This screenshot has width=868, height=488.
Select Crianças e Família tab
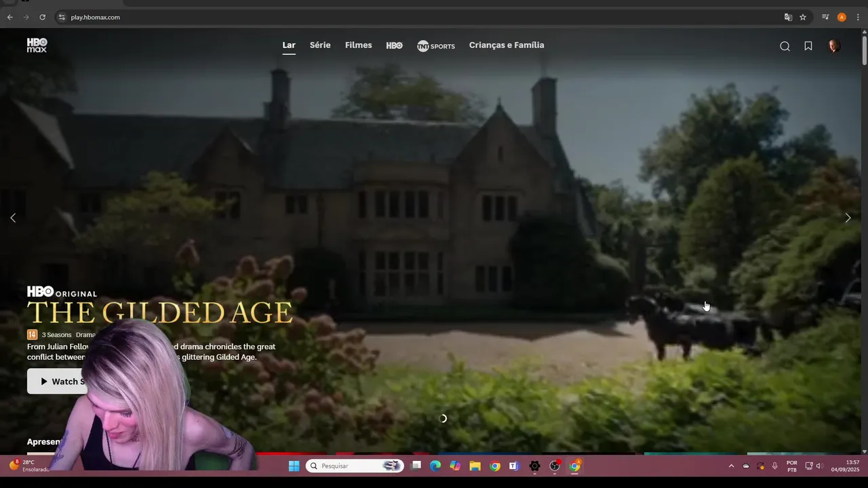point(507,45)
